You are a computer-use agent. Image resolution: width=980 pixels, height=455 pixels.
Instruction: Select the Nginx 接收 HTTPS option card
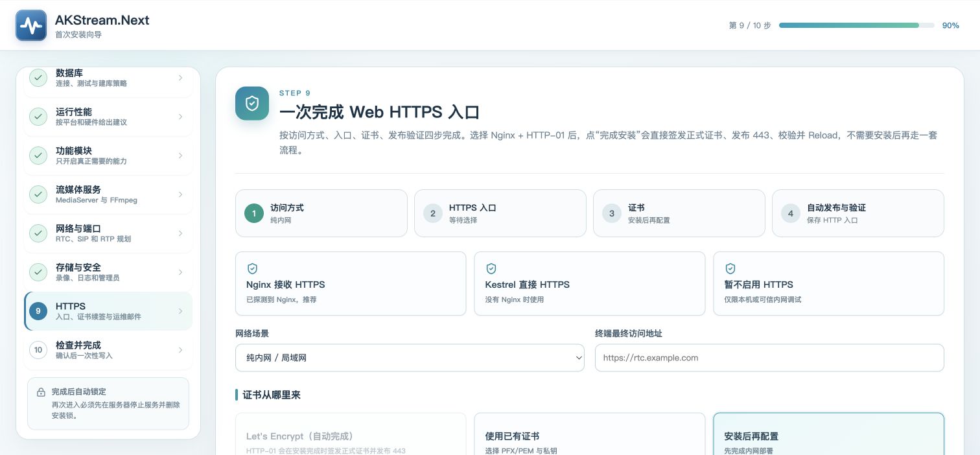point(351,284)
